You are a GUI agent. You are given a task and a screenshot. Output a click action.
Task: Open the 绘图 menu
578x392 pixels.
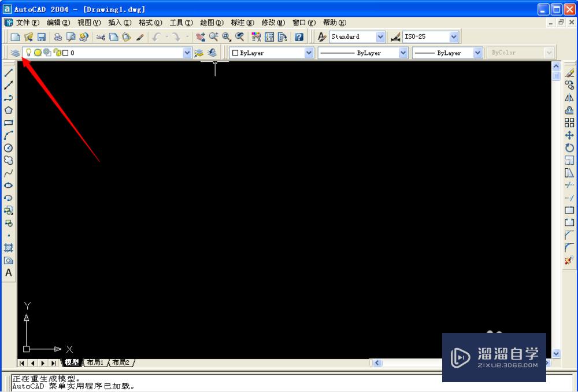click(212, 23)
